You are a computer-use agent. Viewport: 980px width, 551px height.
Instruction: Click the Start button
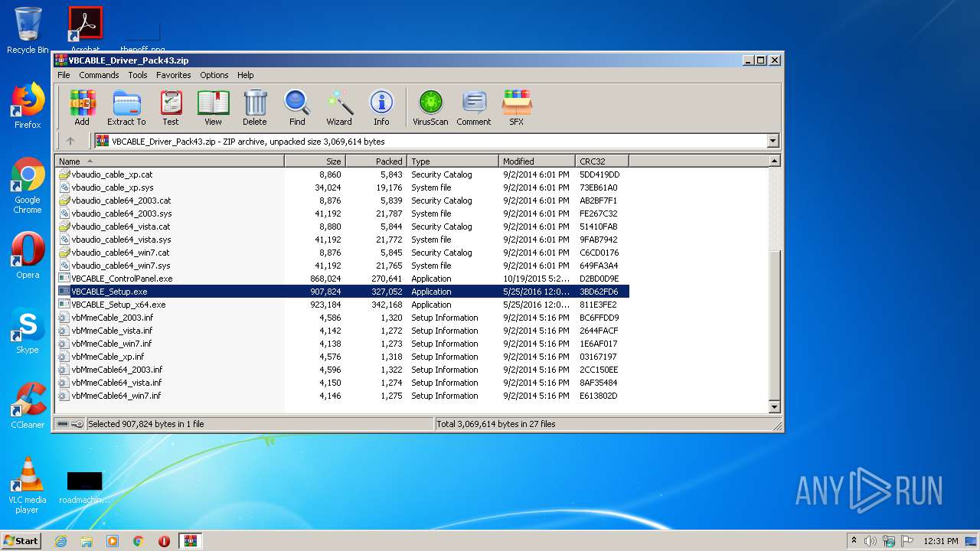[21, 540]
